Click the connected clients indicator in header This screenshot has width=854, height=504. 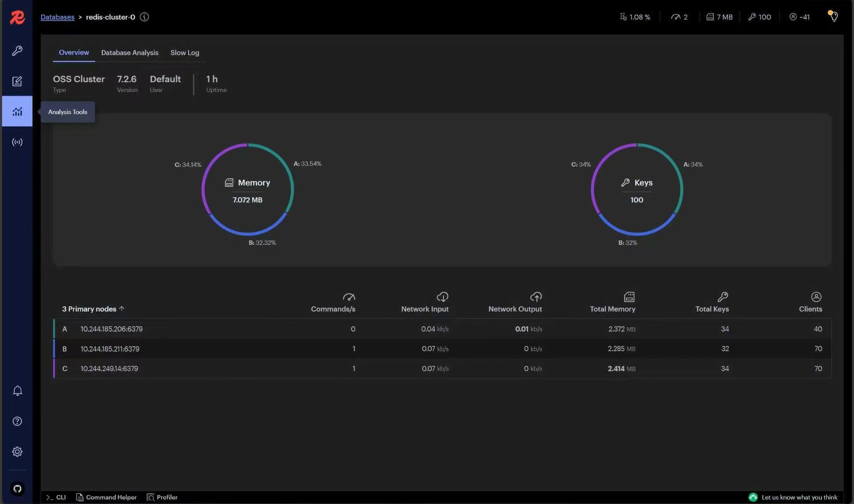[x=799, y=17]
